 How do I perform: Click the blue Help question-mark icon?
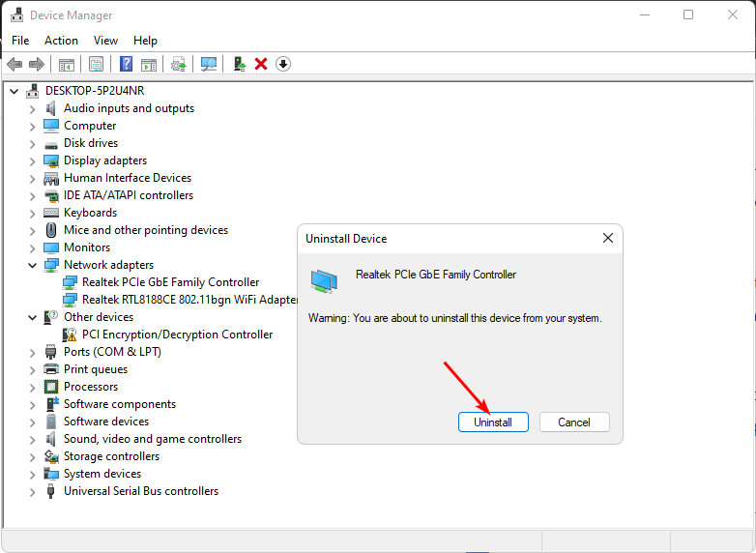(127, 64)
